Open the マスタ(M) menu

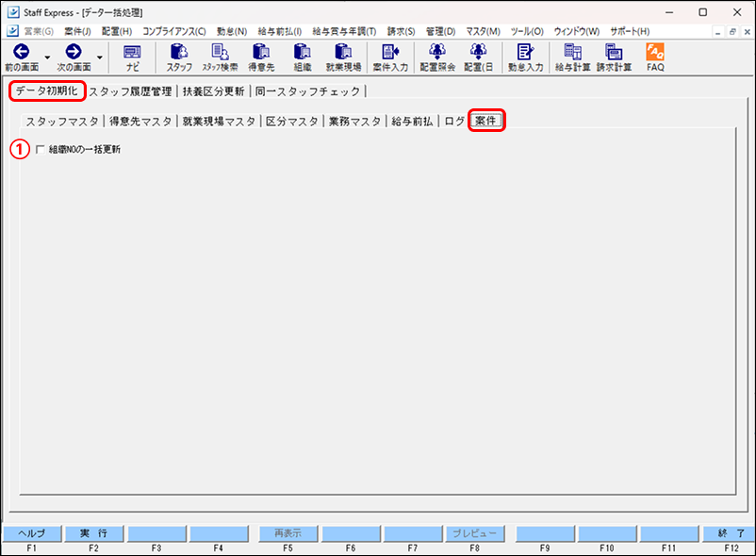point(482,29)
